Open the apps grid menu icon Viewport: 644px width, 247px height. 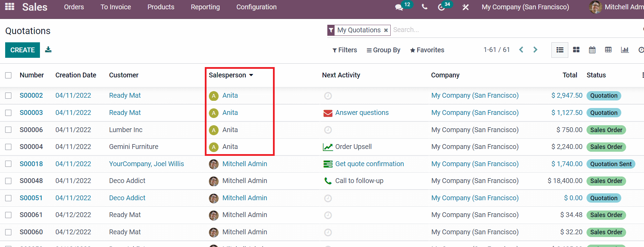click(x=10, y=7)
